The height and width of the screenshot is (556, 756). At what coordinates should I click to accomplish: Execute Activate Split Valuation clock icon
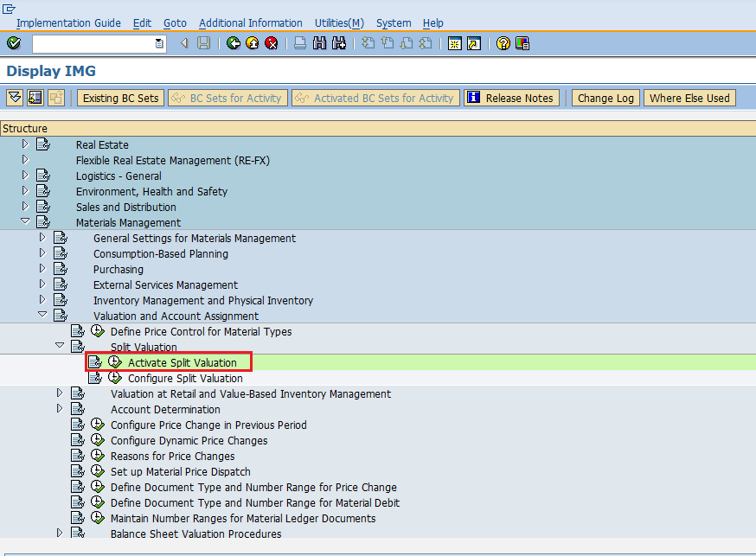pyautogui.click(x=115, y=361)
